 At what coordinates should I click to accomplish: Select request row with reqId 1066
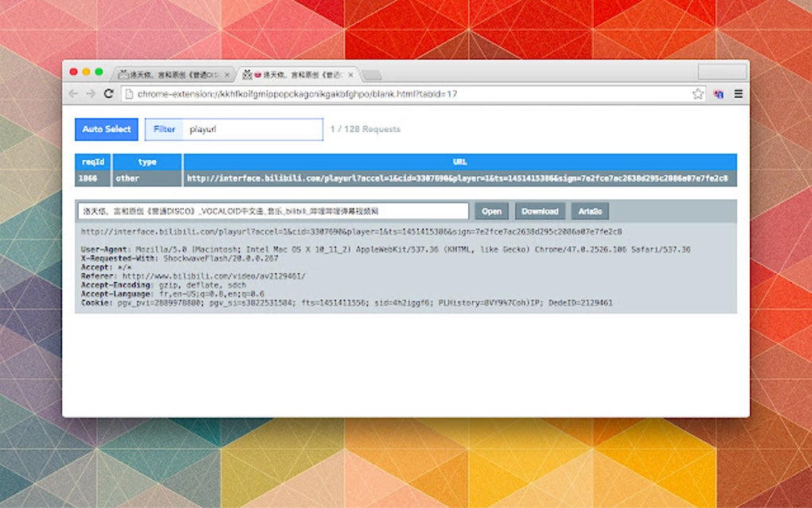pos(92,178)
